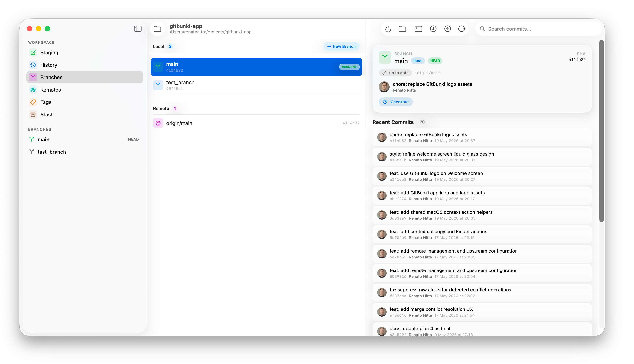The width and height of the screenshot is (634, 364).
Task: Click author avatar in the main branch detail card
Action: click(x=384, y=87)
